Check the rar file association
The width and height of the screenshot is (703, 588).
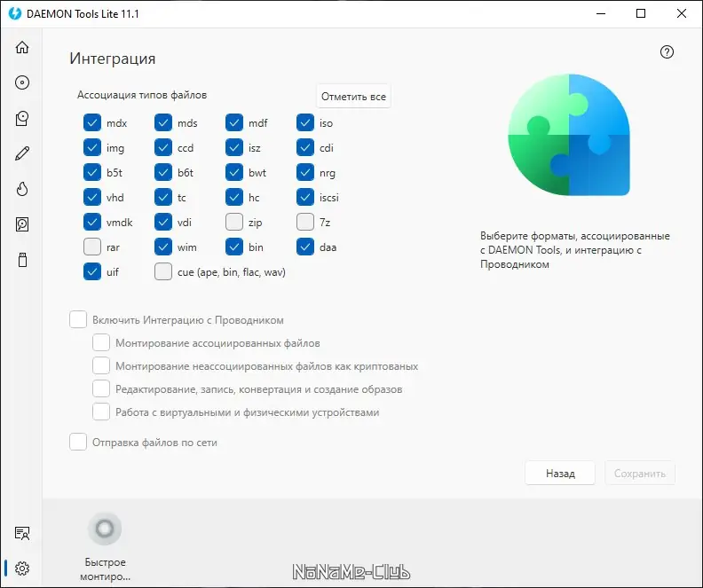(x=92, y=247)
